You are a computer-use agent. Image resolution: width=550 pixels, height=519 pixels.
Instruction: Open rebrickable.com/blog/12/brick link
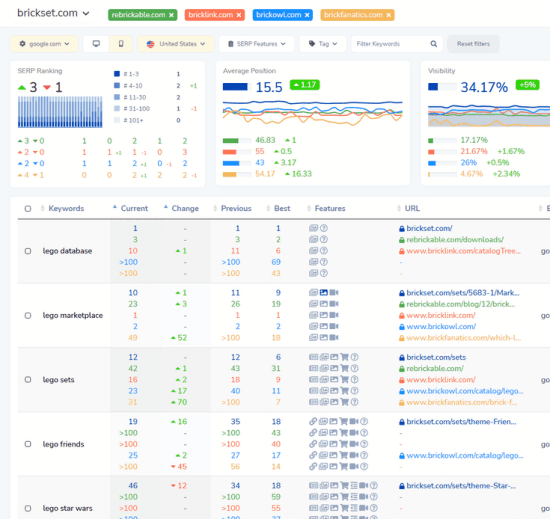461,304
